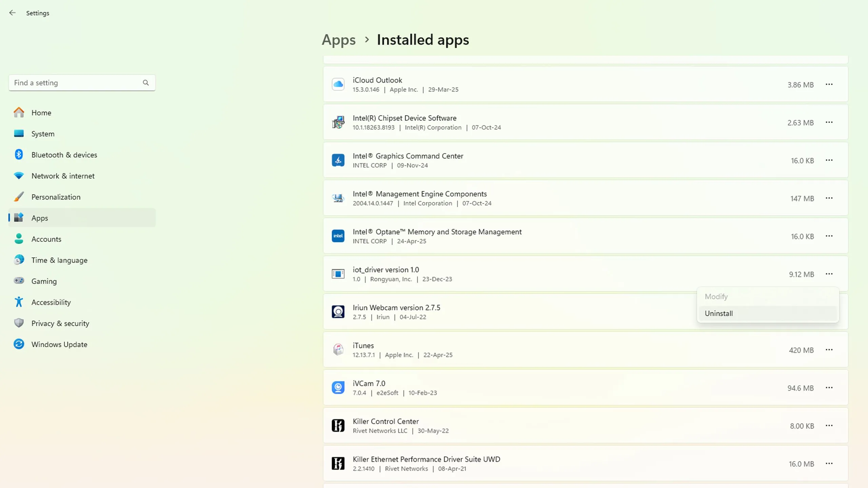Open more options for Intel Chipset Device Software
This screenshot has height=488, width=868.
point(829,122)
